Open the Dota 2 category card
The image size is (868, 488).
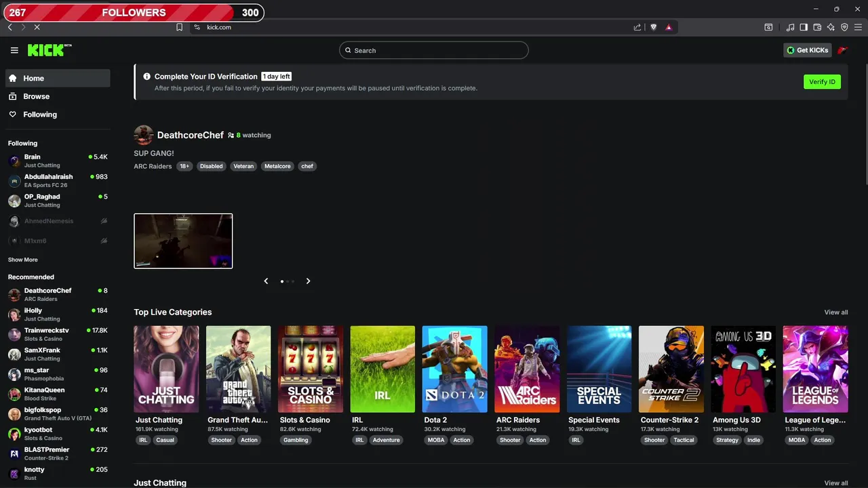[x=454, y=369]
